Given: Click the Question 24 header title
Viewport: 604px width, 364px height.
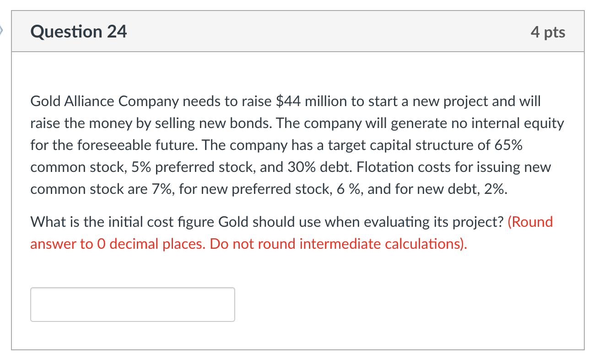Looking at the screenshot, I should coord(79,32).
